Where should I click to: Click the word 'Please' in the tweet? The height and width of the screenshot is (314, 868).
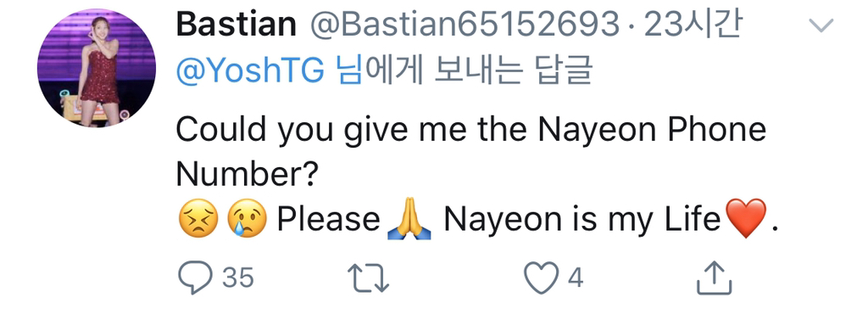[x=329, y=220]
